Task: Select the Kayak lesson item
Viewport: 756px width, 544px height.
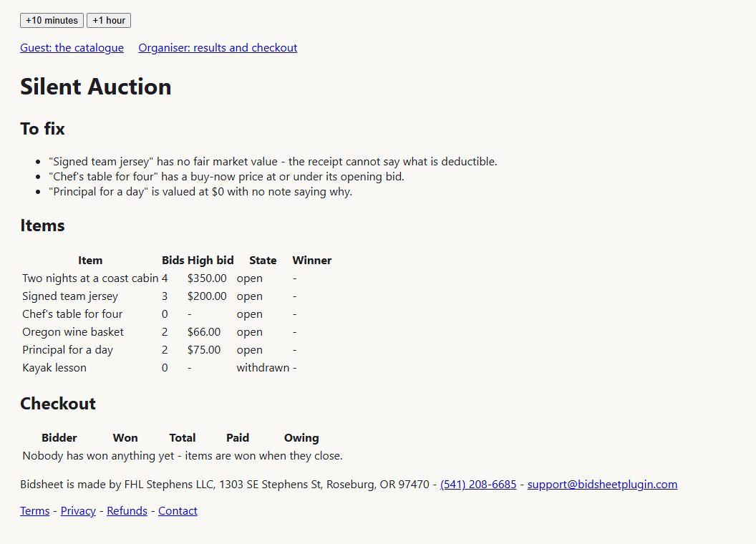Action: coord(54,367)
